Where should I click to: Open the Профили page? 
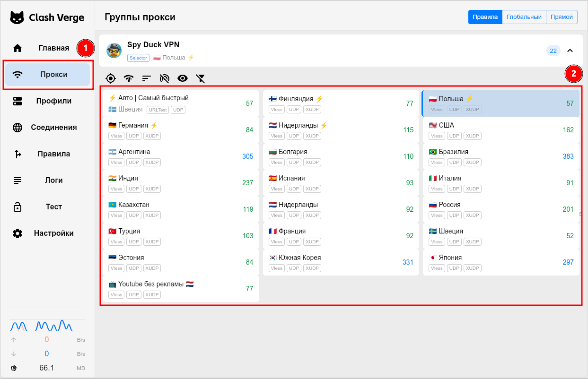tap(53, 101)
